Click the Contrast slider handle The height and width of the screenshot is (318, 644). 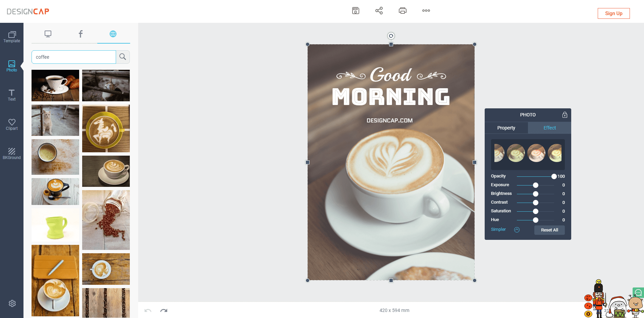pyautogui.click(x=536, y=203)
